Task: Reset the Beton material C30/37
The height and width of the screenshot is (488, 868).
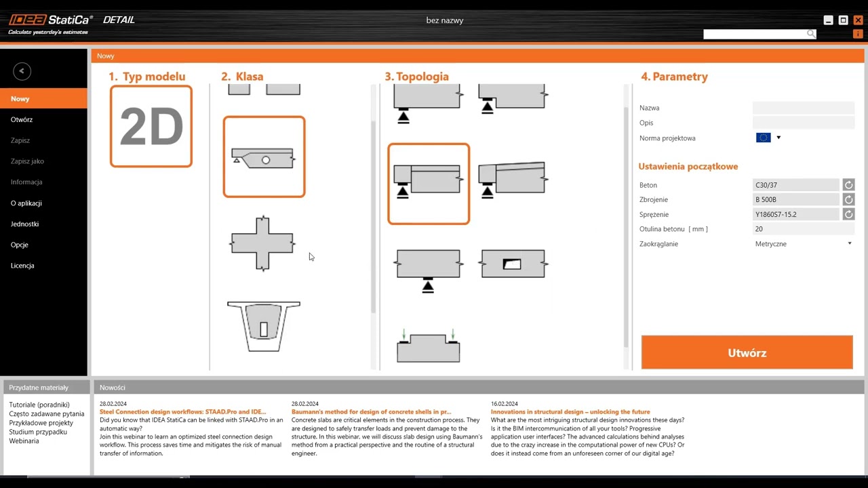Action: (x=848, y=185)
